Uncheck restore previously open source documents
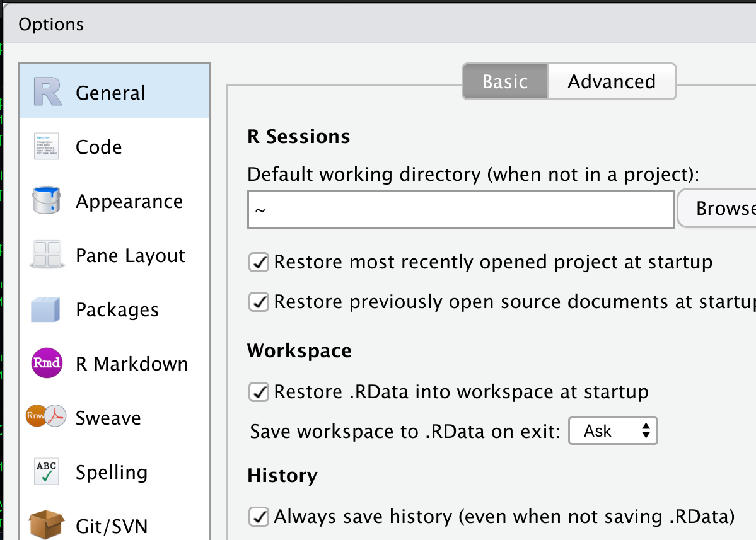This screenshot has height=540, width=756. coord(258,302)
